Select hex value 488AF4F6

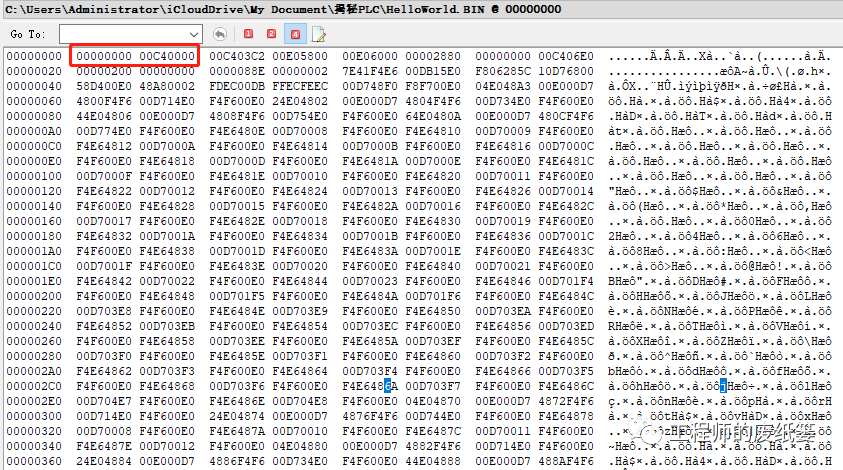pyautogui.click(x=566, y=461)
